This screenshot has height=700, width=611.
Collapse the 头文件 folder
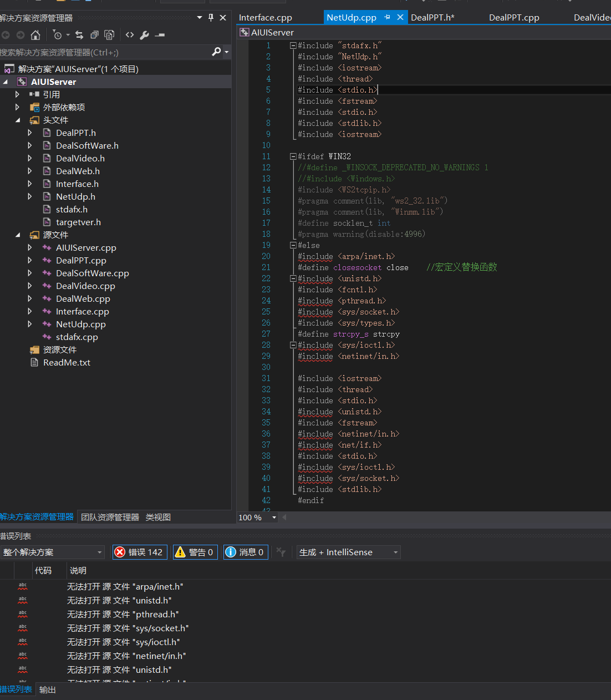coord(17,120)
